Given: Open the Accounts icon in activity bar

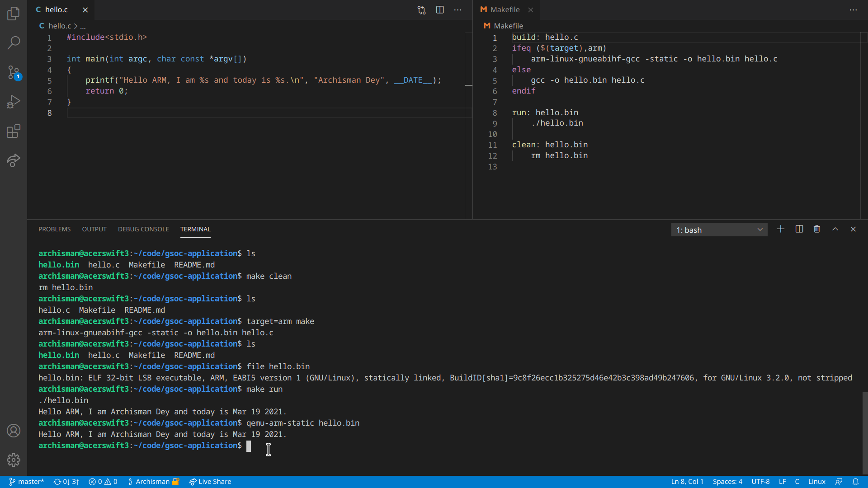Looking at the screenshot, I should pyautogui.click(x=14, y=431).
